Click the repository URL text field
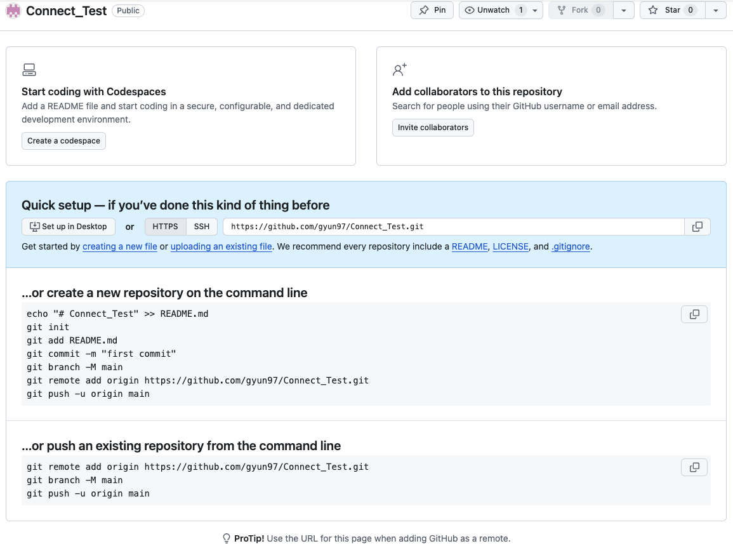The image size is (733, 560). (453, 227)
